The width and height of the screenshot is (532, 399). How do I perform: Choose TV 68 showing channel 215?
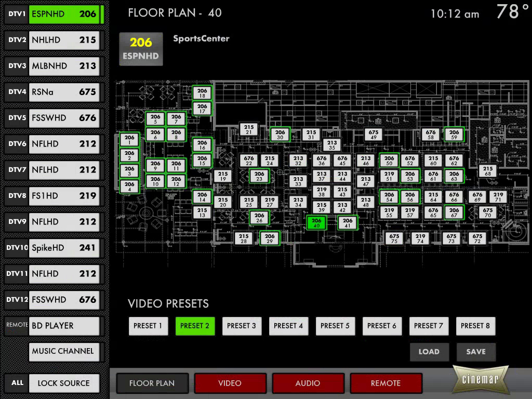pyautogui.click(x=488, y=170)
